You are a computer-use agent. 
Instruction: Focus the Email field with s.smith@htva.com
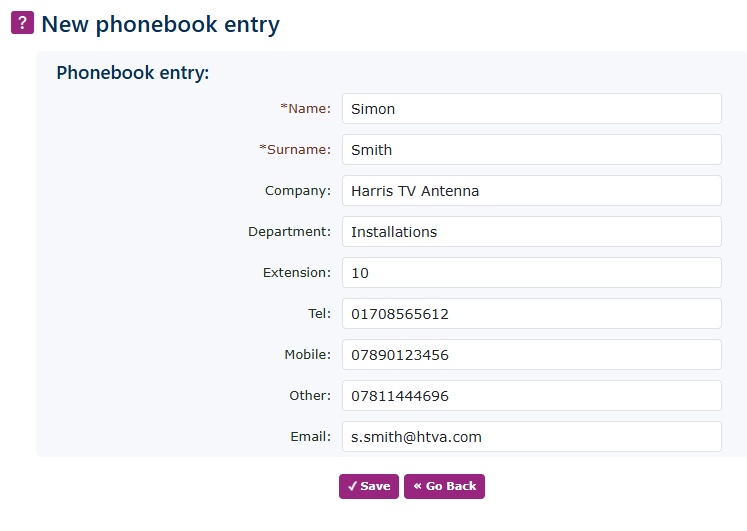(x=531, y=437)
